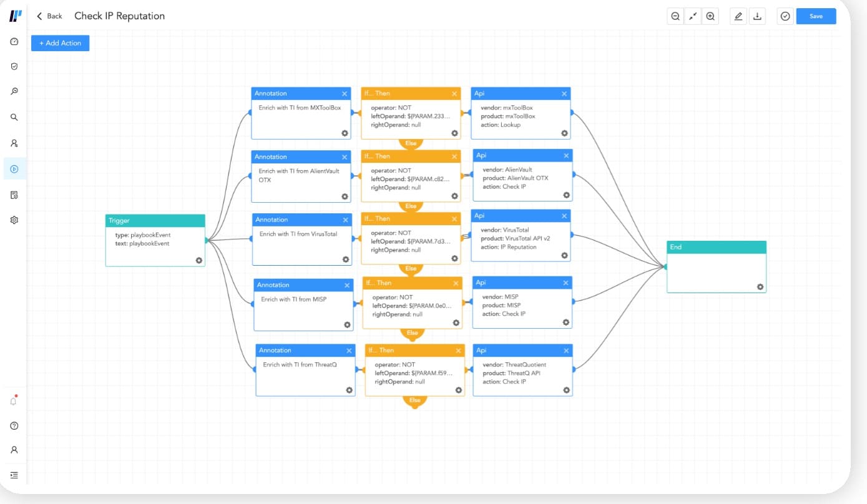This screenshot has width=867, height=504.
Task: Click the download export icon
Action: click(757, 17)
